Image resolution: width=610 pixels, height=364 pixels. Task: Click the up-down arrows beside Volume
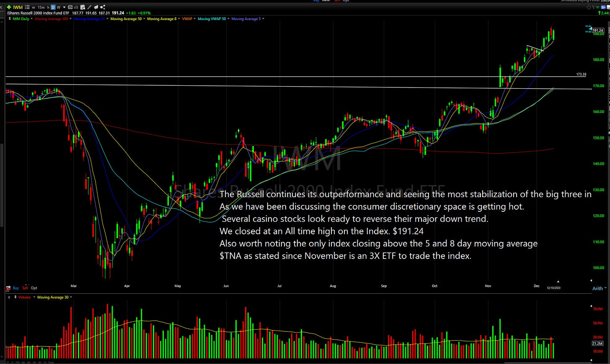tap(16, 297)
